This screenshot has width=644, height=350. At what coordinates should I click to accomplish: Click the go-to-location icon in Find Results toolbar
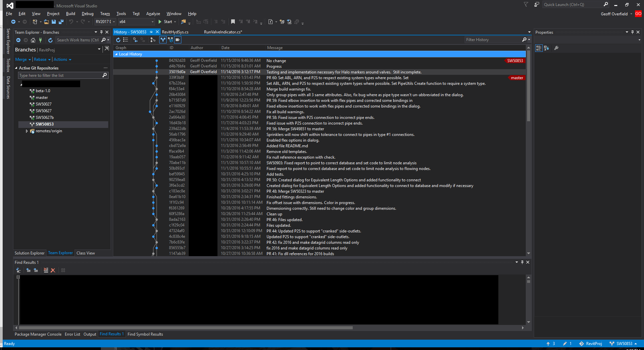point(18,270)
